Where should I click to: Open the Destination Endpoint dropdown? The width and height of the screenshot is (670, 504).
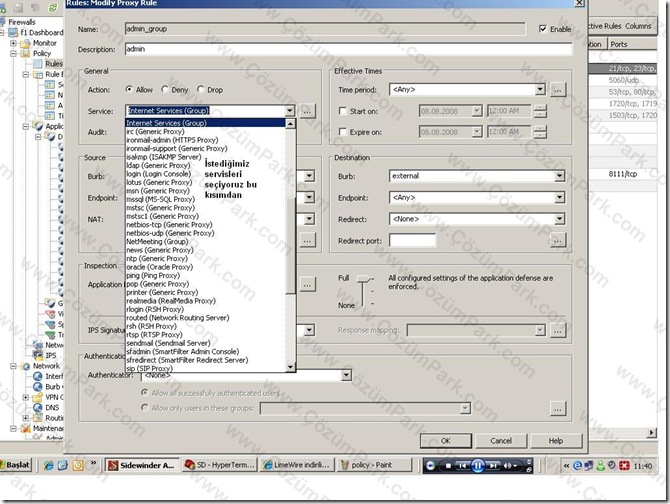pyautogui.click(x=559, y=197)
